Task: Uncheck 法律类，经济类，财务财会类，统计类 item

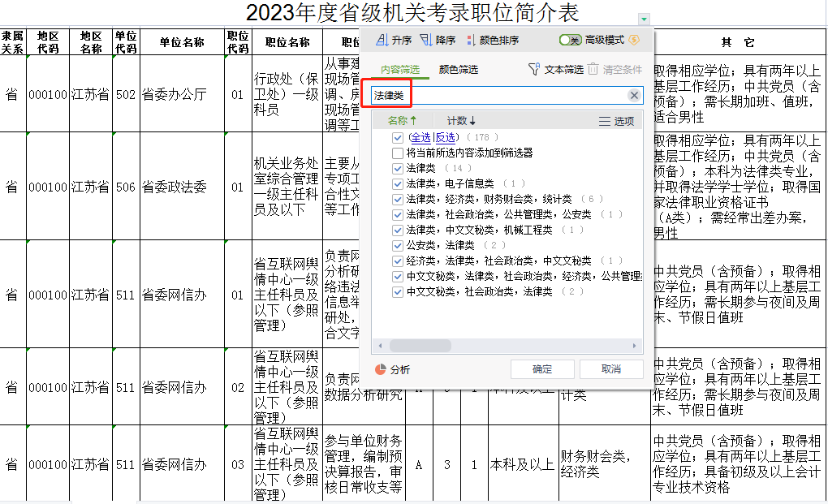Action: pyautogui.click(x=398, y=200)
